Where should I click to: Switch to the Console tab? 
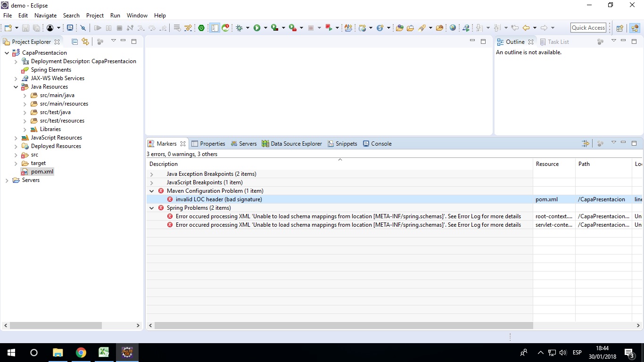point(377,144)
